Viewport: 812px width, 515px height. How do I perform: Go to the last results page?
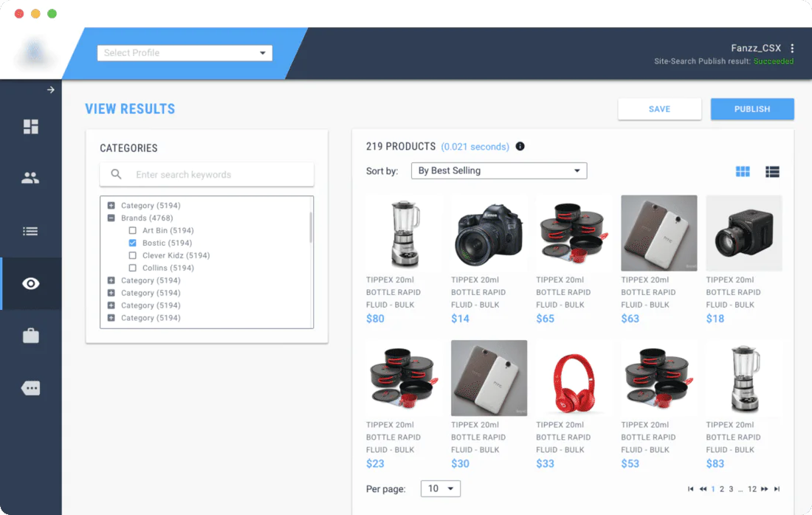(777, 488)
